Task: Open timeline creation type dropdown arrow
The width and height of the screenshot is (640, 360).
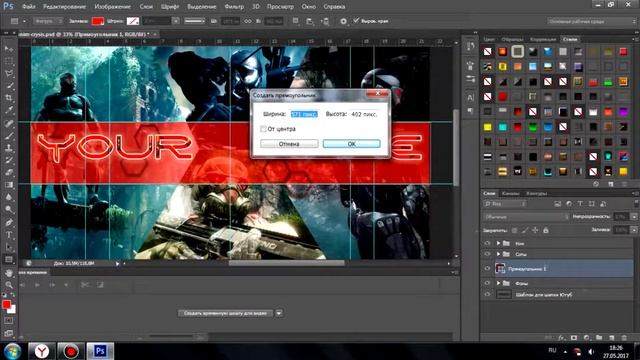Action: pos(279,313)
